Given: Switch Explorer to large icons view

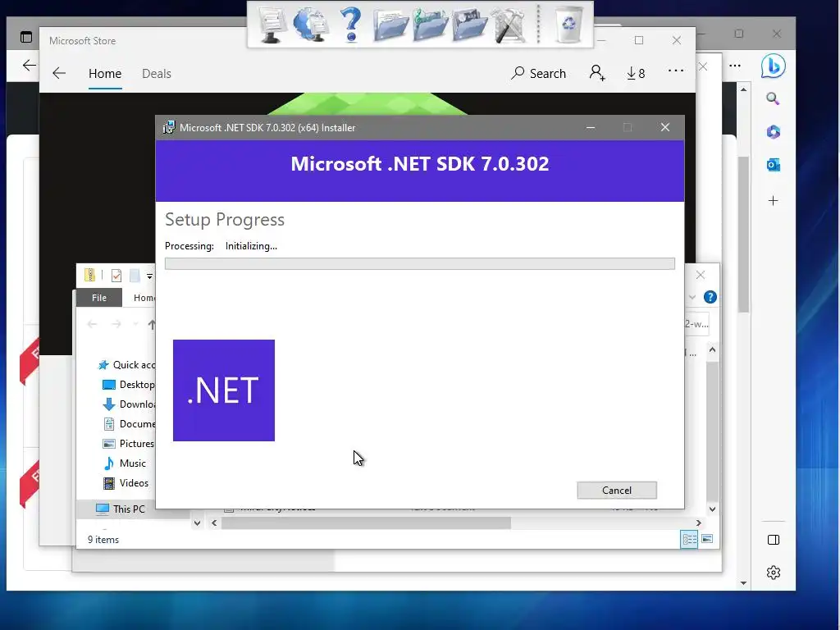Looking at the screenshot, I should click(707, 539).
